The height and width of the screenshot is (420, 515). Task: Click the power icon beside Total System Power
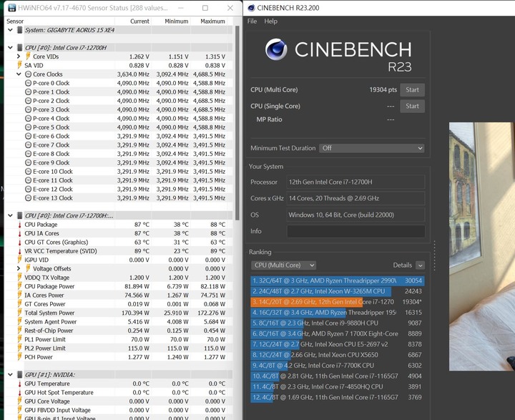pos(19,313)
